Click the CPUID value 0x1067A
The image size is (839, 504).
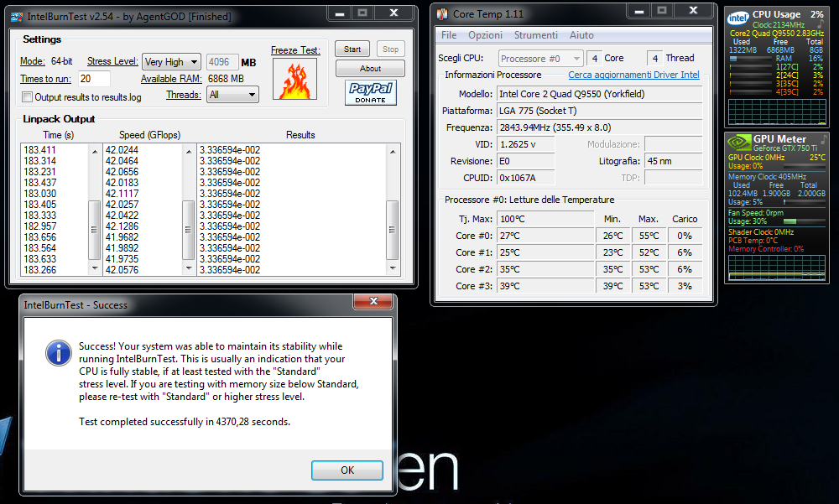[525, 178]
